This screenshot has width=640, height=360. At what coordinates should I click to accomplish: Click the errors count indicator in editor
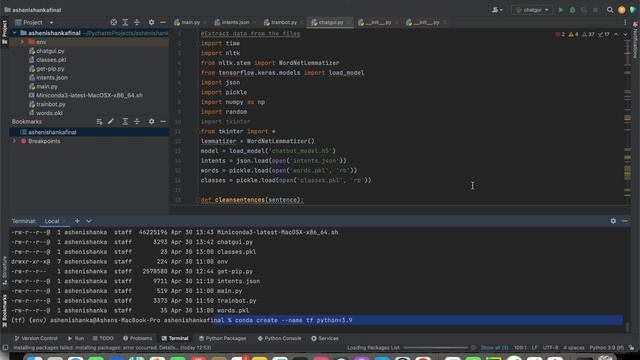point(560,34)
